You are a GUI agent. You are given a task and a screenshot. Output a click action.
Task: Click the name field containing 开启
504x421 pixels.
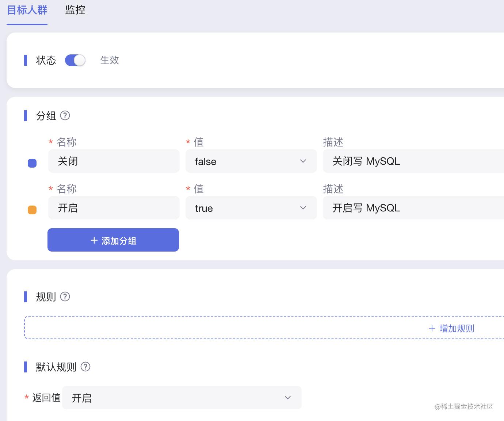pyautogui.click(x=114, y=208)
